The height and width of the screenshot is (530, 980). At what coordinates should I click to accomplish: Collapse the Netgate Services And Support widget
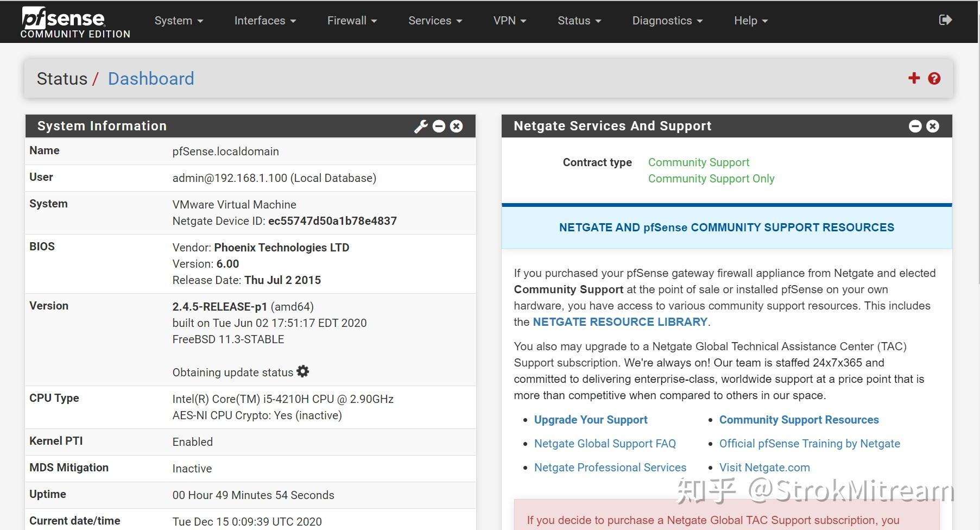point(915,125)
